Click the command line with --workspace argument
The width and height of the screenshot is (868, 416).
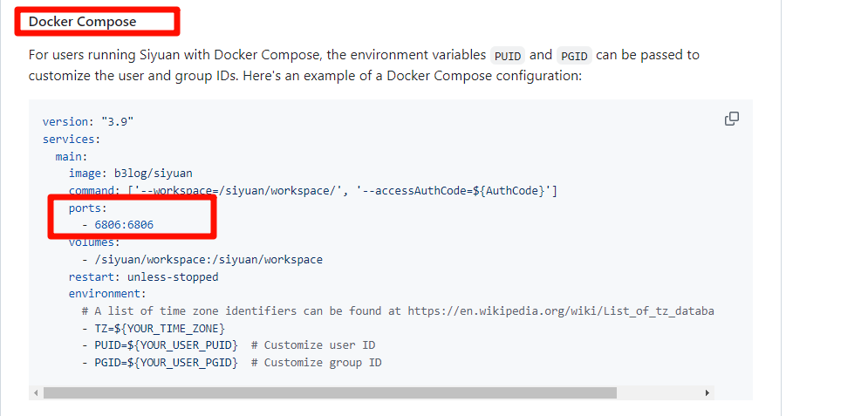(x=312, y=191)
